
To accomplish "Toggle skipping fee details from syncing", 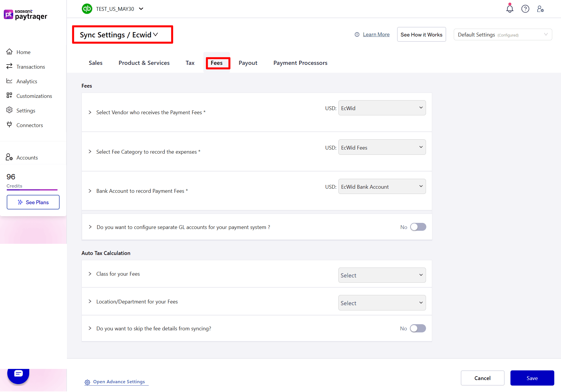I will point(418,328).
